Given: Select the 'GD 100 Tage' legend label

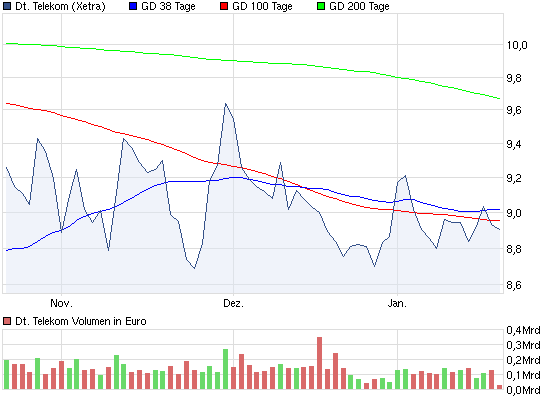Looking at the screenshot, I should (262, 6).
